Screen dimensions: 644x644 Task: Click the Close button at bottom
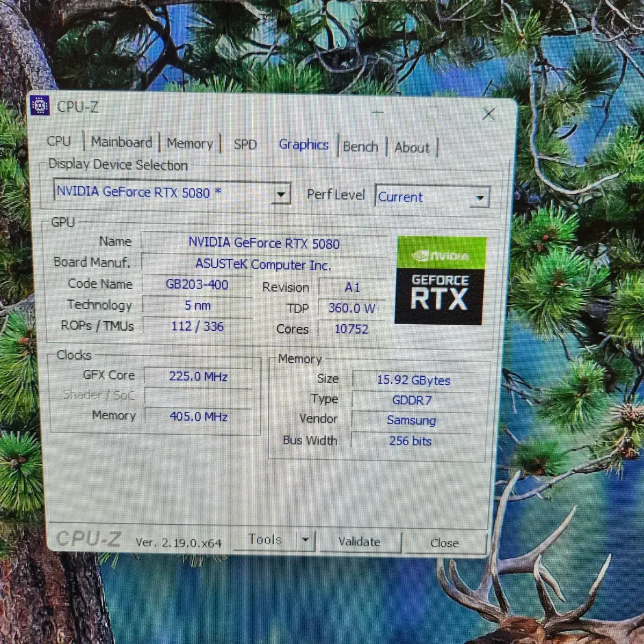[x=444, y=543]
